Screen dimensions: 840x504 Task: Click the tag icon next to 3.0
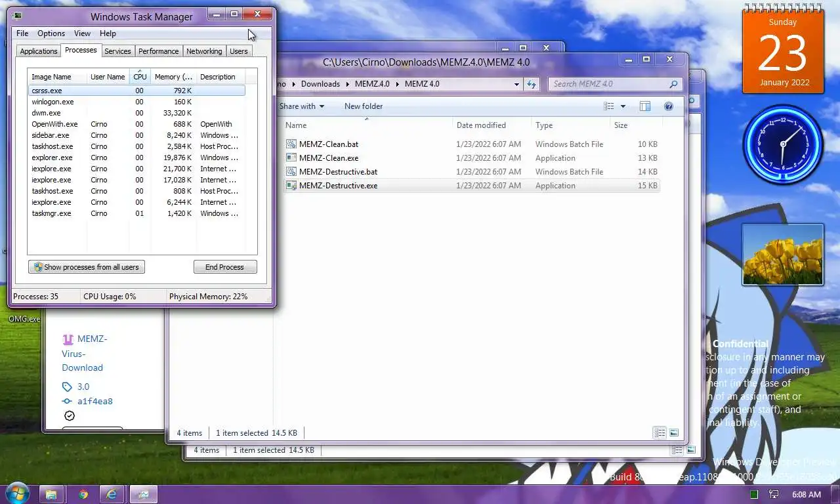click(66, 387)
